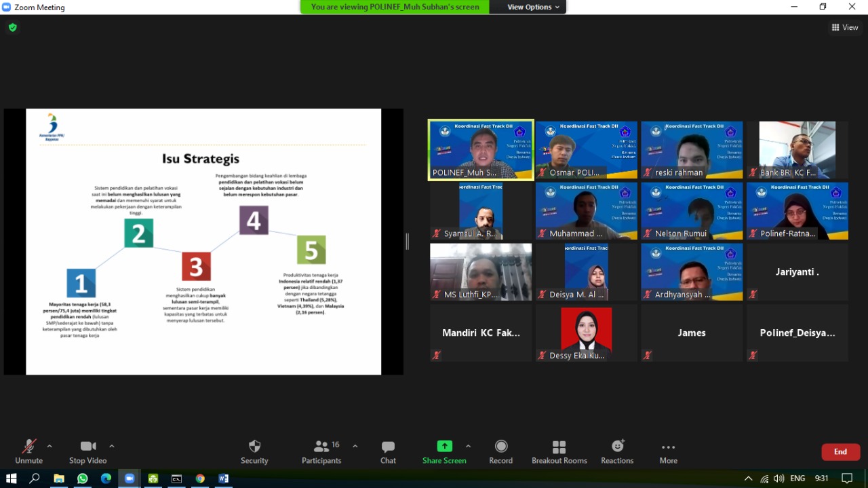Open the More menu
The image size is (868, 488).
tap(668, 451)
